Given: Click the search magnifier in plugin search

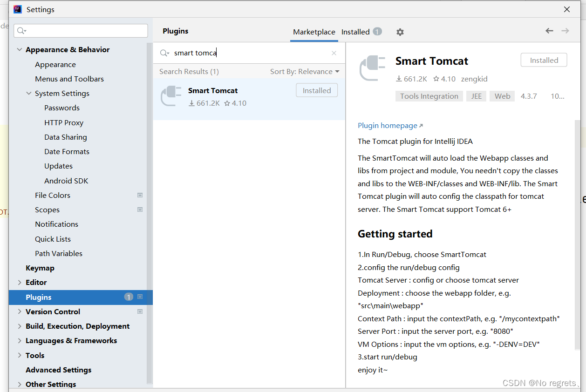Looking at the screenshot, I should click(x=164, y=53).
